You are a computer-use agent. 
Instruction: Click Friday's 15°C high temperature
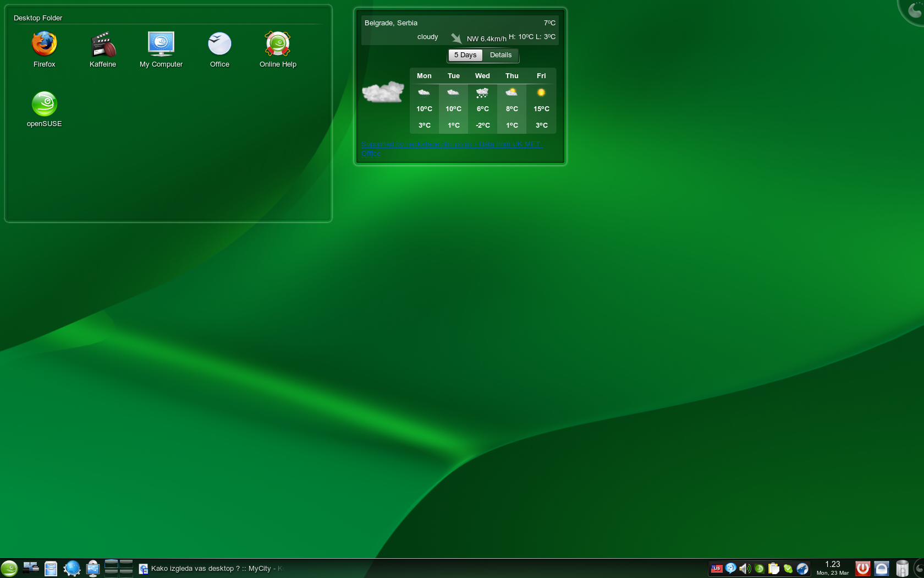tap(541, 109)
